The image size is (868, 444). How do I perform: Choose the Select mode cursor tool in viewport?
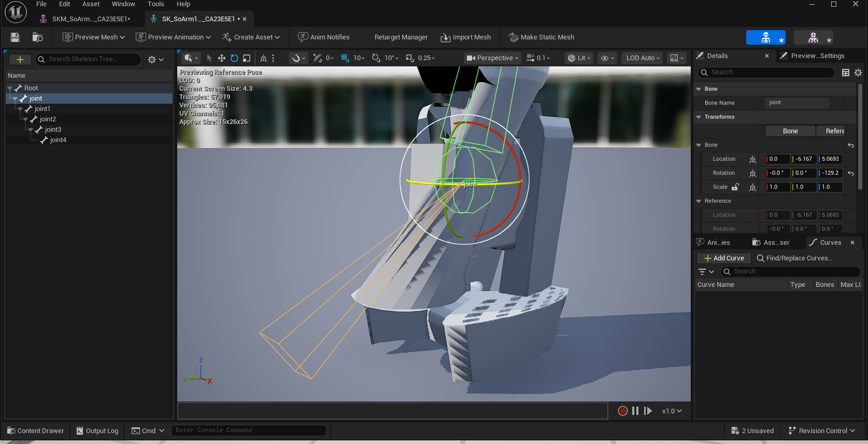209,58
